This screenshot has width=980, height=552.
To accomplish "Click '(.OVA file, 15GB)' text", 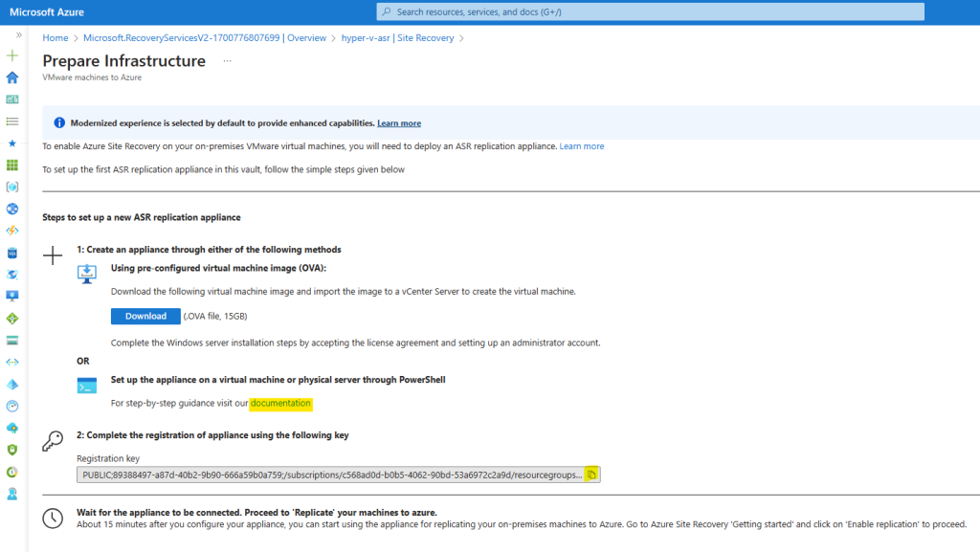I will pos(215,316).
